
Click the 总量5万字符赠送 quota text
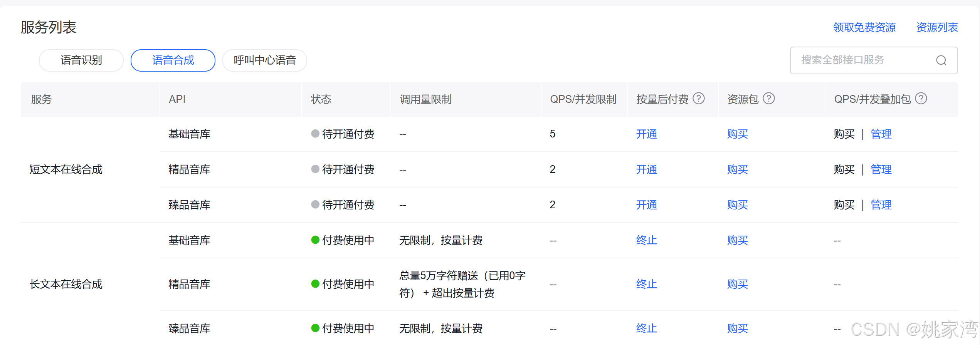462,284
